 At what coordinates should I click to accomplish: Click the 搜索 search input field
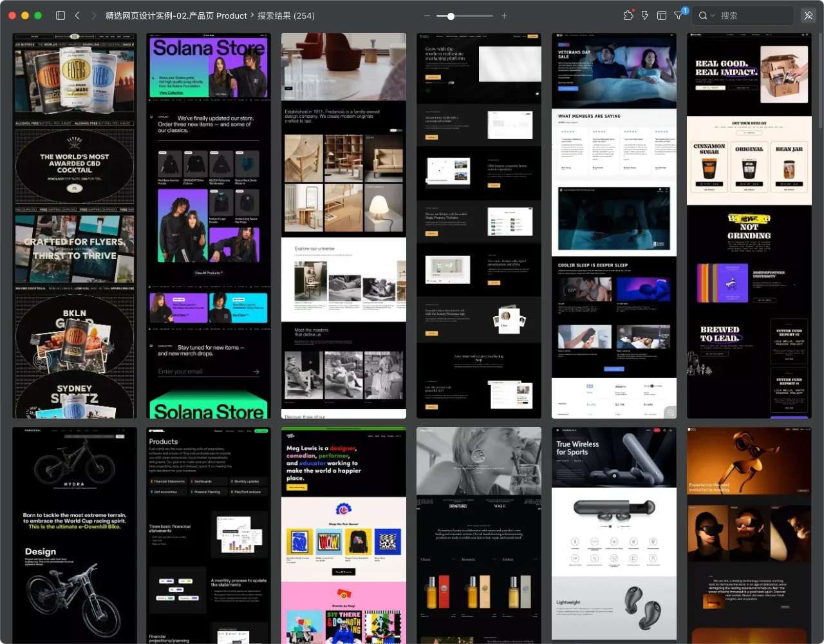click(x=753, y=15)
